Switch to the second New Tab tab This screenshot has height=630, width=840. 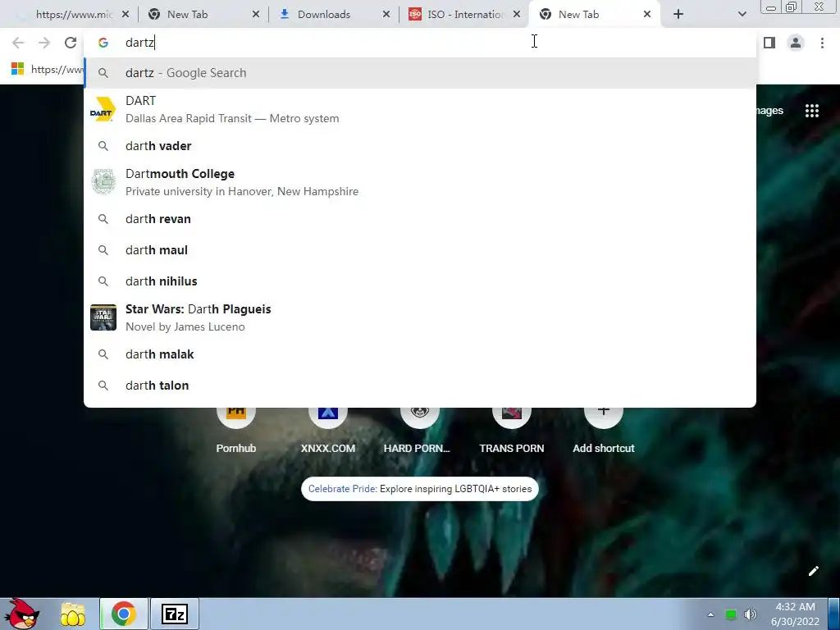coord(203,15)
